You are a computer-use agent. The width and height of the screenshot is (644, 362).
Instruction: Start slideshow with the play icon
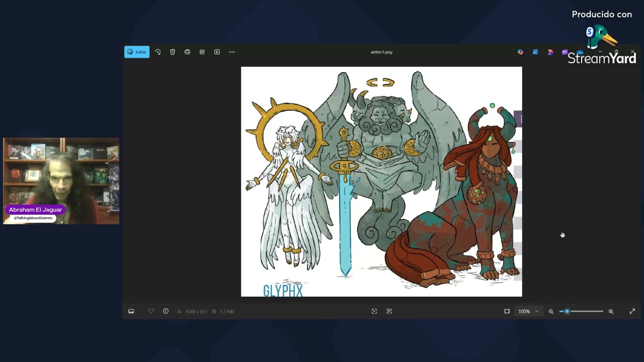click(x=217, y=52)
